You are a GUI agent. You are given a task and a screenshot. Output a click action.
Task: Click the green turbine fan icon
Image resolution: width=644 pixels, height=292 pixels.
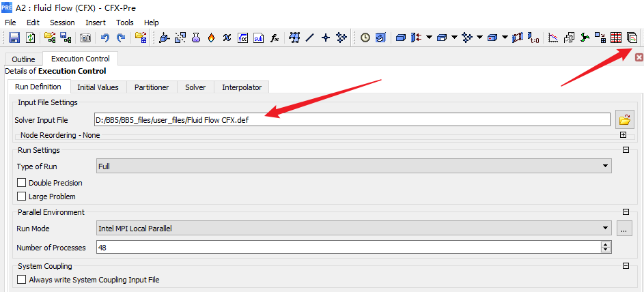click(x=585, y=38)
